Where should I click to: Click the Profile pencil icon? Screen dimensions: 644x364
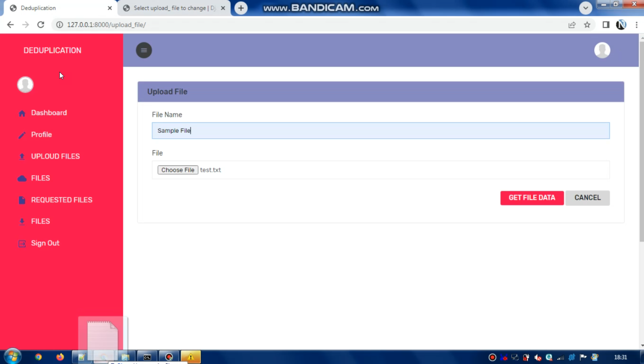point(22,135)
